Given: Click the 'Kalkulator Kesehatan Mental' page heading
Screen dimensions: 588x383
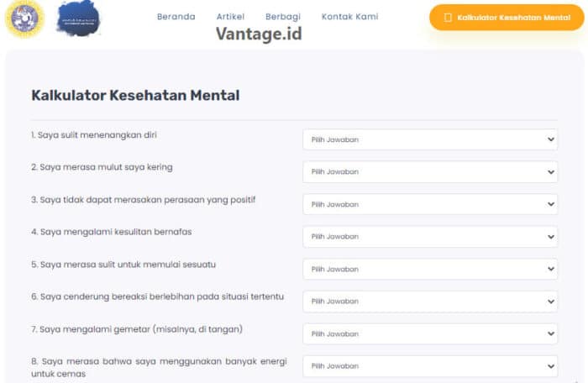Looking at the screenshot, I should pyautogui.click(x=135, y=95).
